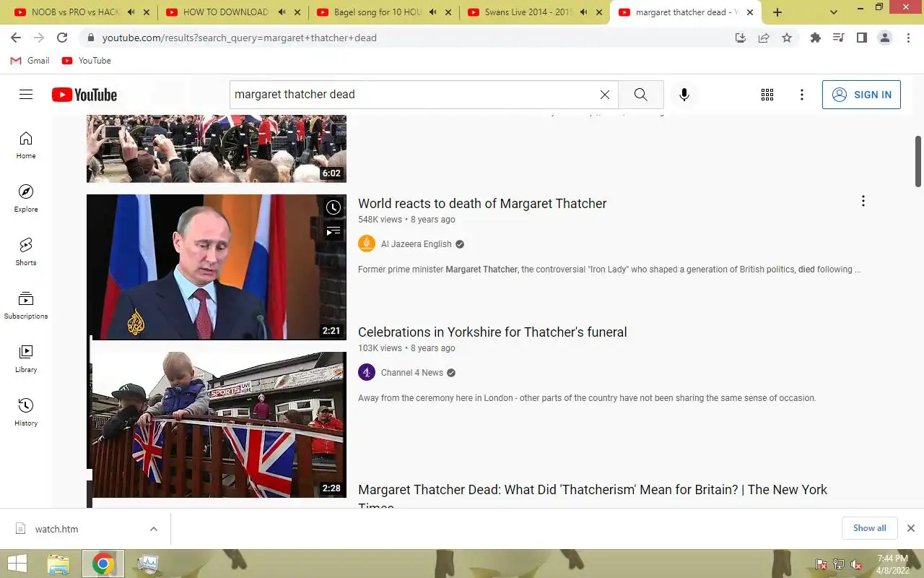Click the address bar URL
924x578 pixels.
click(x=240, y=38)
